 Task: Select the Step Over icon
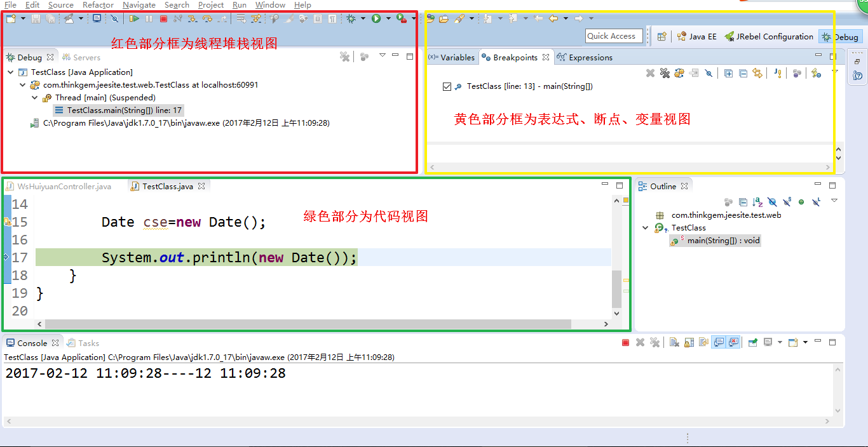(207, 19)
